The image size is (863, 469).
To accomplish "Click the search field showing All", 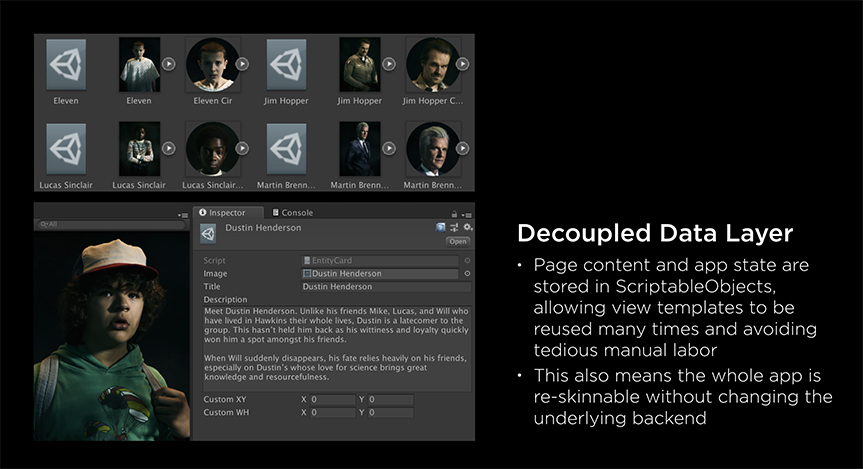I will click(x=111, y=224).
